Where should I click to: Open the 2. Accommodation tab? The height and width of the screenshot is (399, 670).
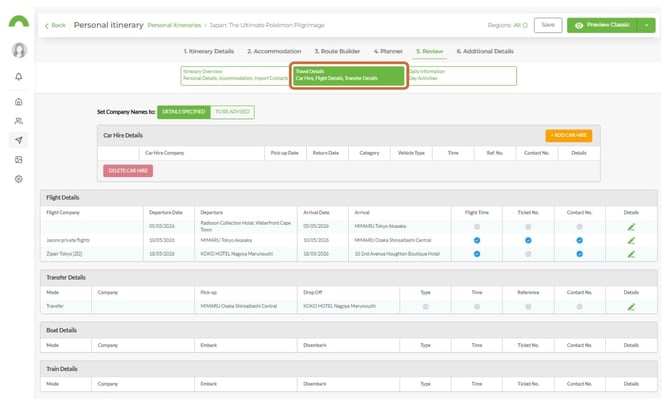pyautogui.click(x=274, y=51)
